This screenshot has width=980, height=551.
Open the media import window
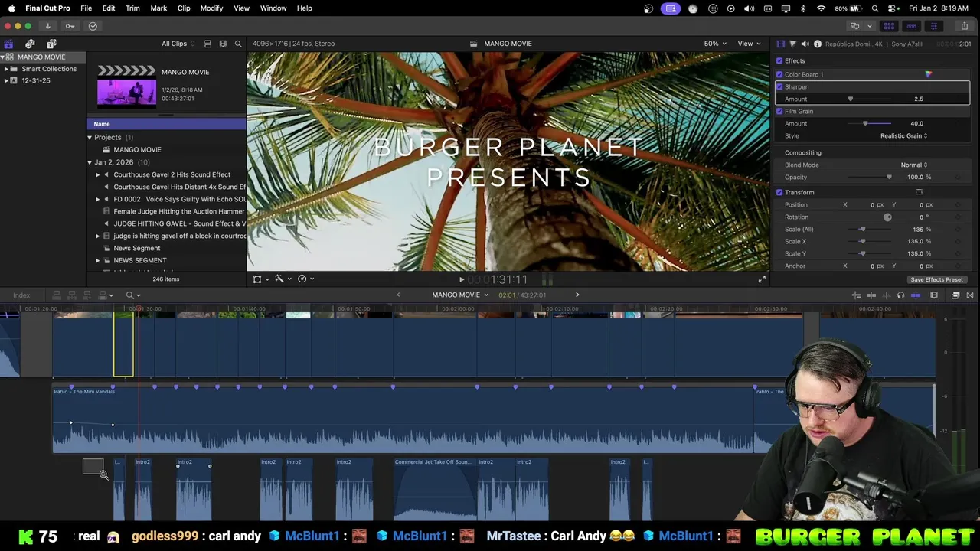pyautogui.click(x=47, y=26)
